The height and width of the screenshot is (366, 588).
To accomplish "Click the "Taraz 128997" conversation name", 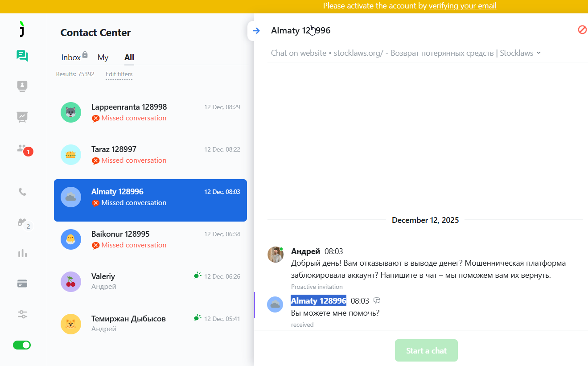I will click(114, 149).
